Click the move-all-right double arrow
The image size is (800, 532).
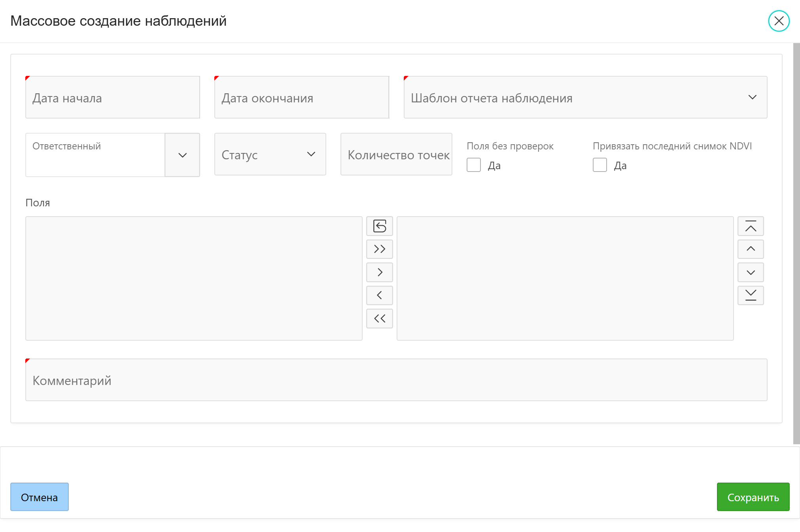point(379,249)
